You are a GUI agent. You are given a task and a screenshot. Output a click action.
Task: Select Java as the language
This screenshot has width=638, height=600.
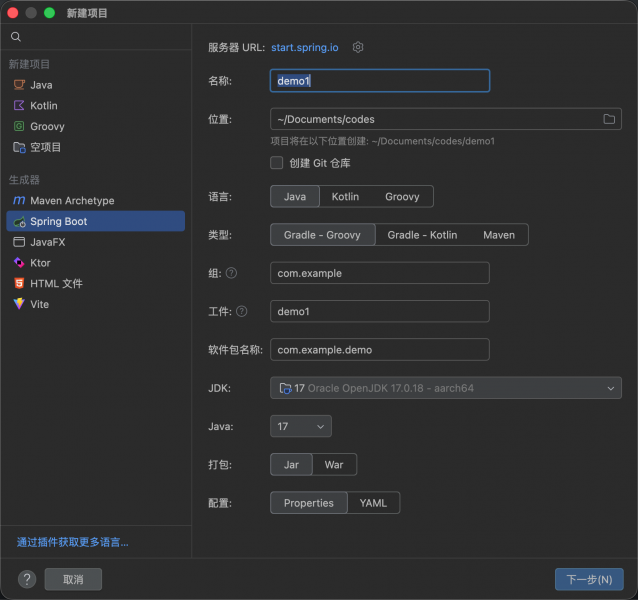tap(295, 197)
